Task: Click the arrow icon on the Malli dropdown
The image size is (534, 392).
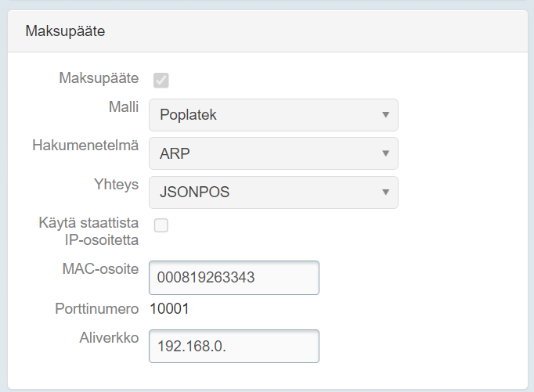Action: click(x=385, y=115)
